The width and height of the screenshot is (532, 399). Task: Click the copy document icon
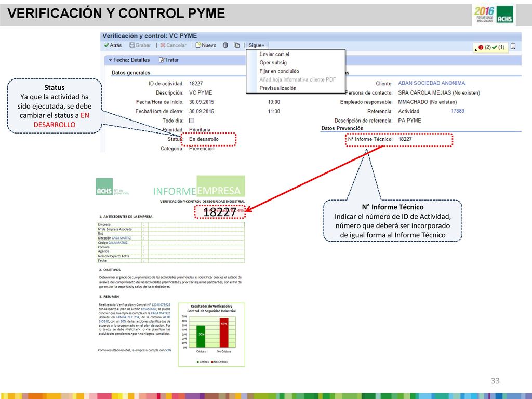click(x=237, y=45)
